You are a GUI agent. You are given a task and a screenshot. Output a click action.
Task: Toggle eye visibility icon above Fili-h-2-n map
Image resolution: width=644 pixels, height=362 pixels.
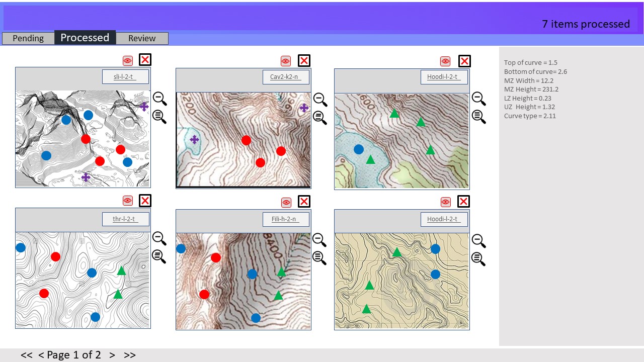click(286, 203)
